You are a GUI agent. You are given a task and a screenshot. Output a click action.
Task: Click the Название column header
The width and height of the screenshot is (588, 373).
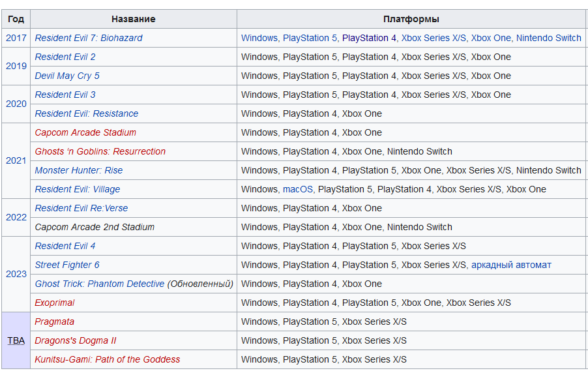(x=134, y=19)
